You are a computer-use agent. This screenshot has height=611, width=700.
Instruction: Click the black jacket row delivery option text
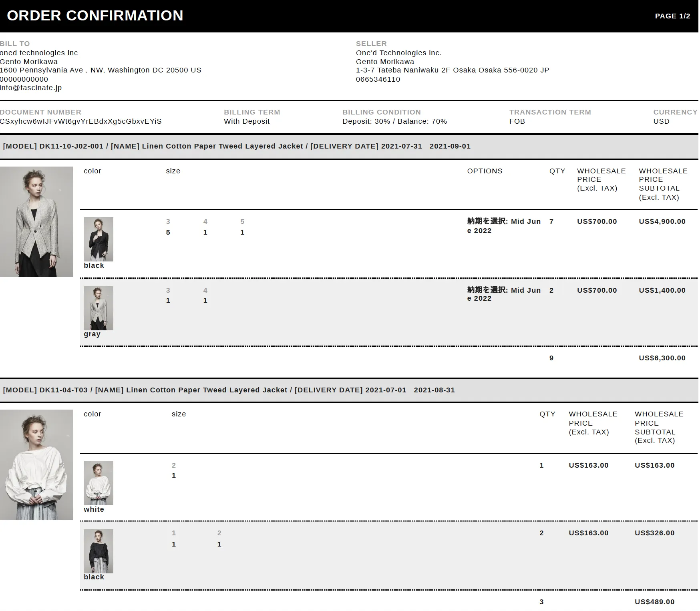click(x=504, y=226)
